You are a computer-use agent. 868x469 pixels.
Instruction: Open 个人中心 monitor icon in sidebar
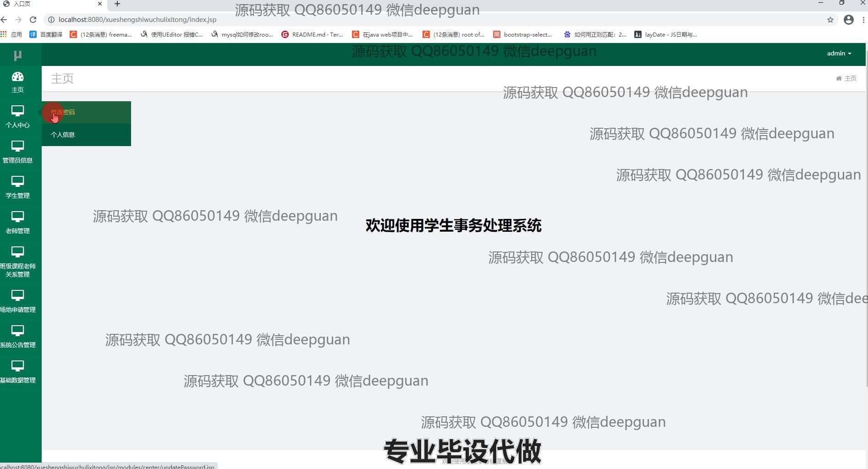tap(17, 111)
